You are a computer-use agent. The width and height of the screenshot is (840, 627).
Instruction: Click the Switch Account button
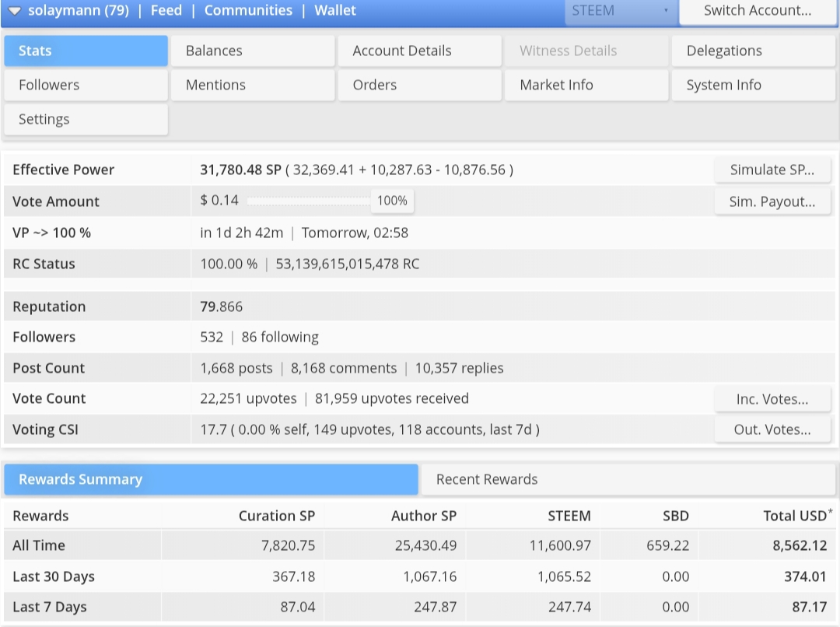(758, 11)
